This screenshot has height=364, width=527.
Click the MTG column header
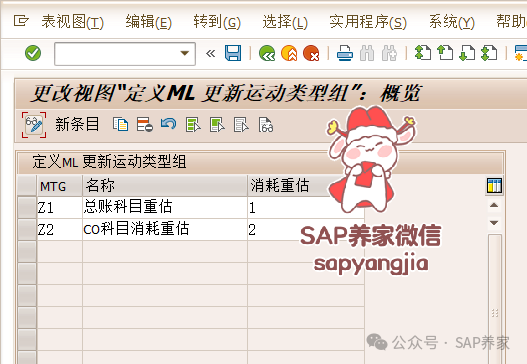(59, 186)
